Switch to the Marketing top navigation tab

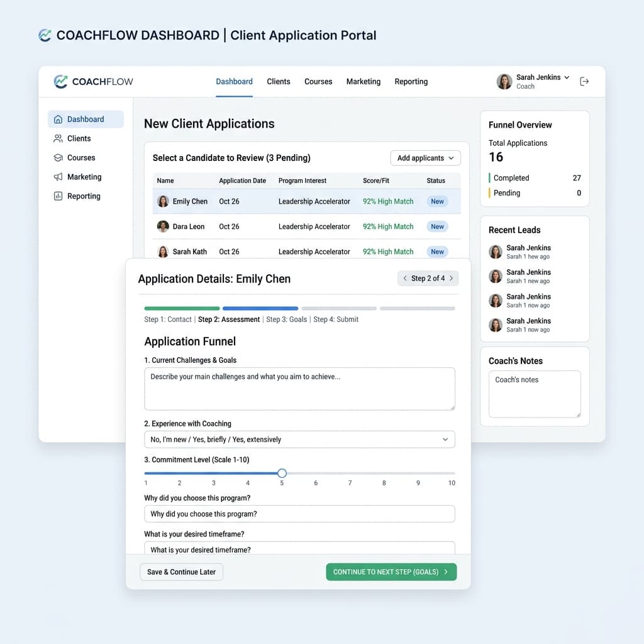pos(363,81)
